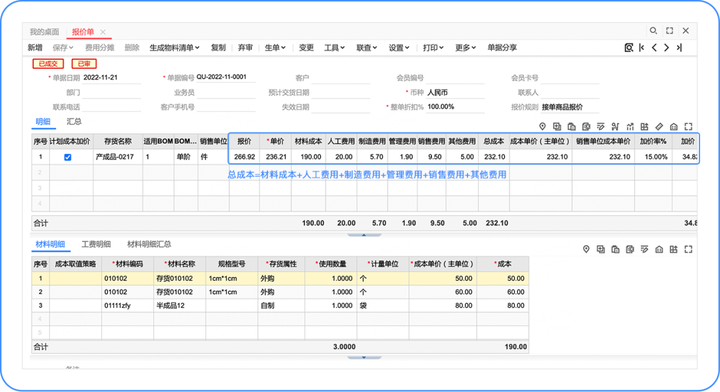Click the chart icon above the quotation detail grid
720x392 pixels.
coord(630,126)
